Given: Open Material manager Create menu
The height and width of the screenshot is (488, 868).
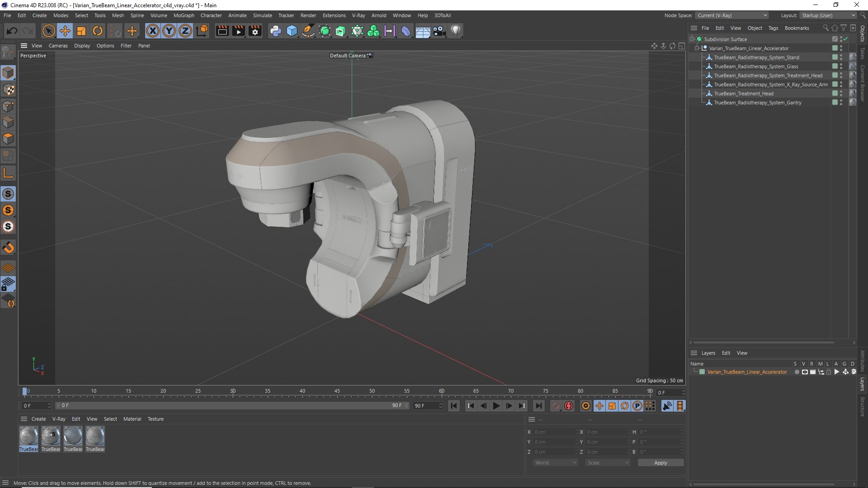Looking at the screenshot, I should coord(38,419).
